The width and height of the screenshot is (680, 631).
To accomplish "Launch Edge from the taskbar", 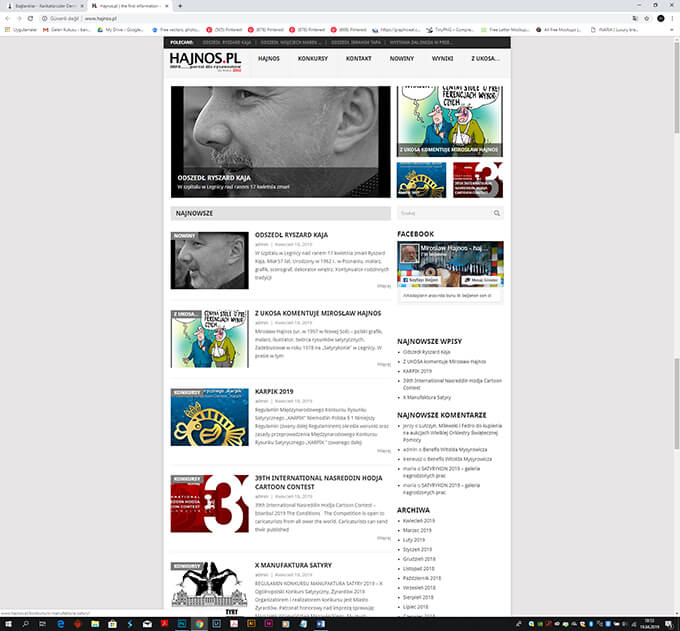I will point(61,624).
